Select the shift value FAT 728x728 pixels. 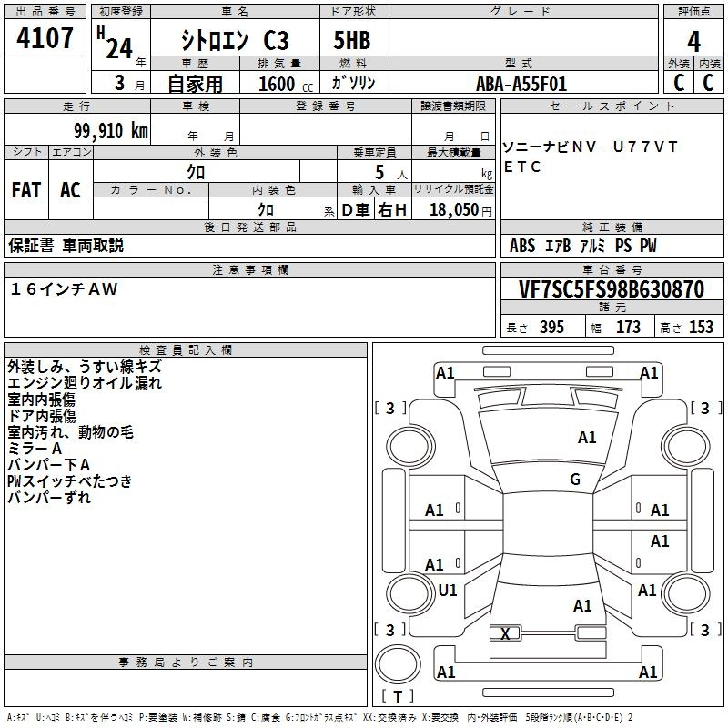[26, 190]
